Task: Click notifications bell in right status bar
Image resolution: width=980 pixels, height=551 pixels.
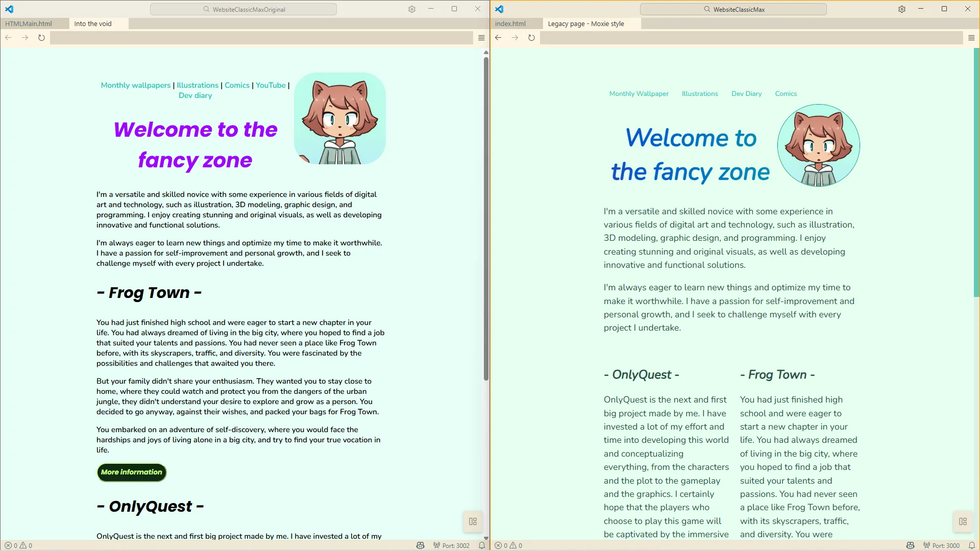Action: coord(972,545)
